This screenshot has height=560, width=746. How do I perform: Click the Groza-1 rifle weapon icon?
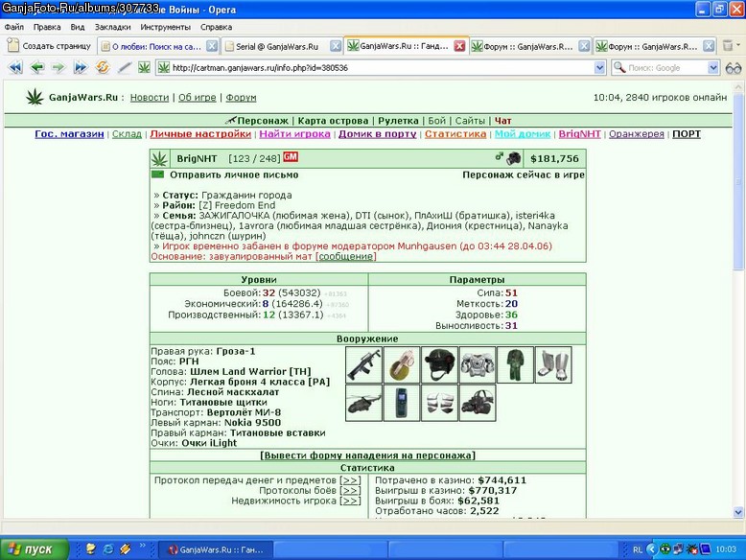(x=363, y=365)
